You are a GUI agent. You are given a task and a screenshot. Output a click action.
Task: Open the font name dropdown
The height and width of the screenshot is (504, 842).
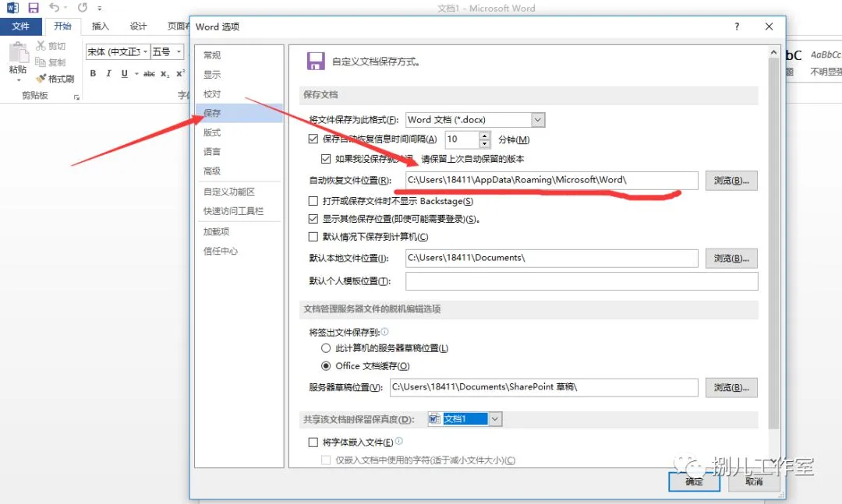(x=146, y=52)
